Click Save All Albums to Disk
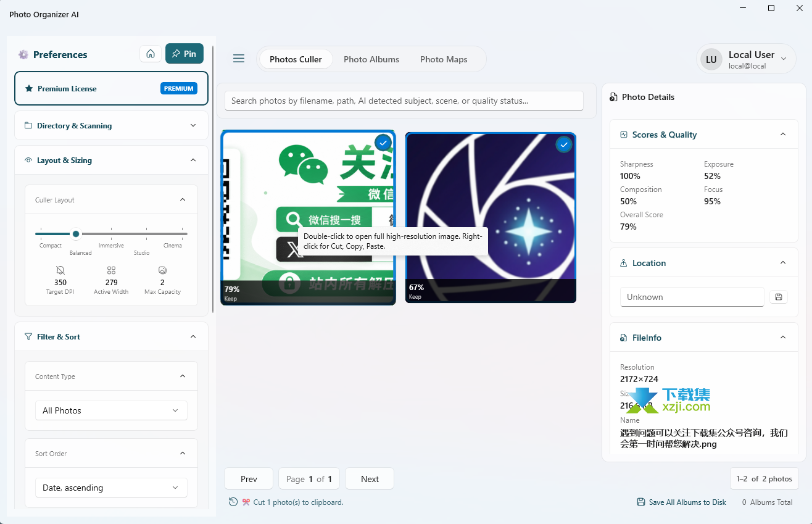Viewport: 812px width, 524px height. [x=682, y=502]
